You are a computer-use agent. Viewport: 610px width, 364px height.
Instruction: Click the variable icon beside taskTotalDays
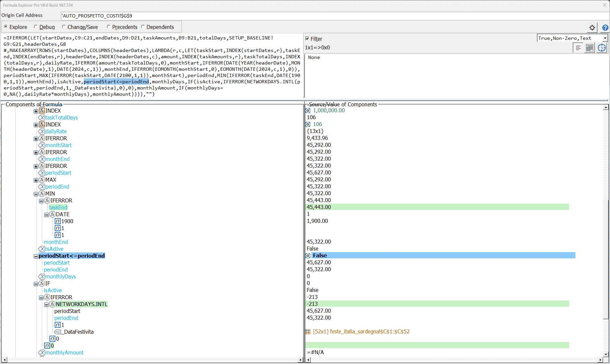pos(42,117)
